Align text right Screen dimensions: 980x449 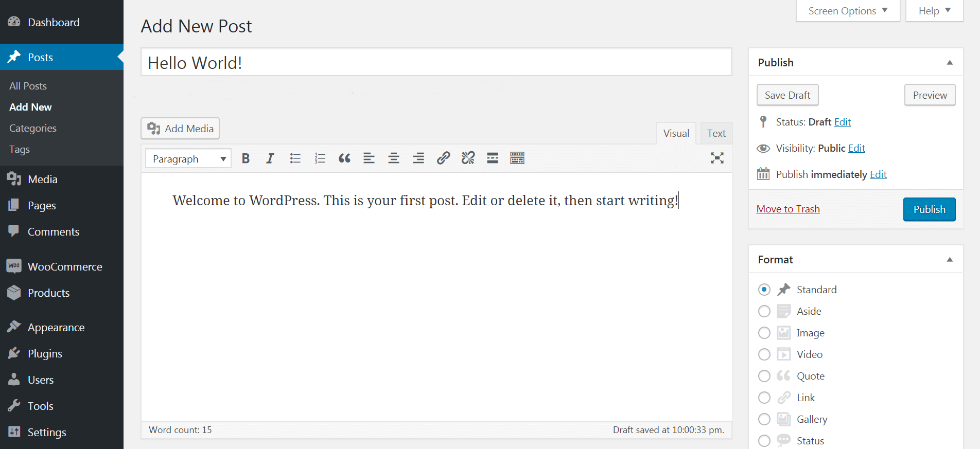click(418, 158)
